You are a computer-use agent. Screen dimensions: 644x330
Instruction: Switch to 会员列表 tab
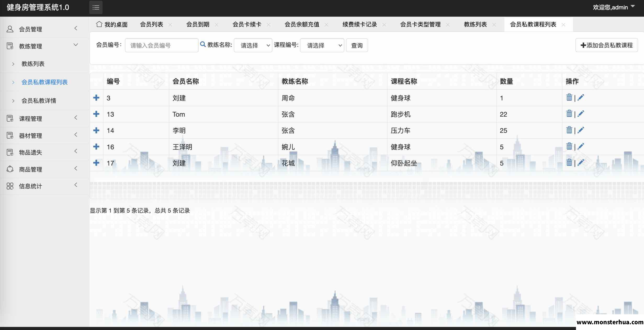(151, 24)
